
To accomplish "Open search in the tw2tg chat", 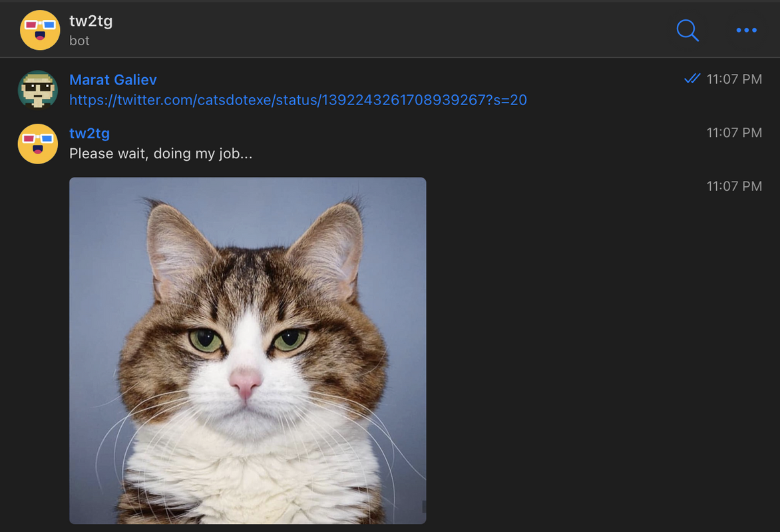I will point(687,31).
